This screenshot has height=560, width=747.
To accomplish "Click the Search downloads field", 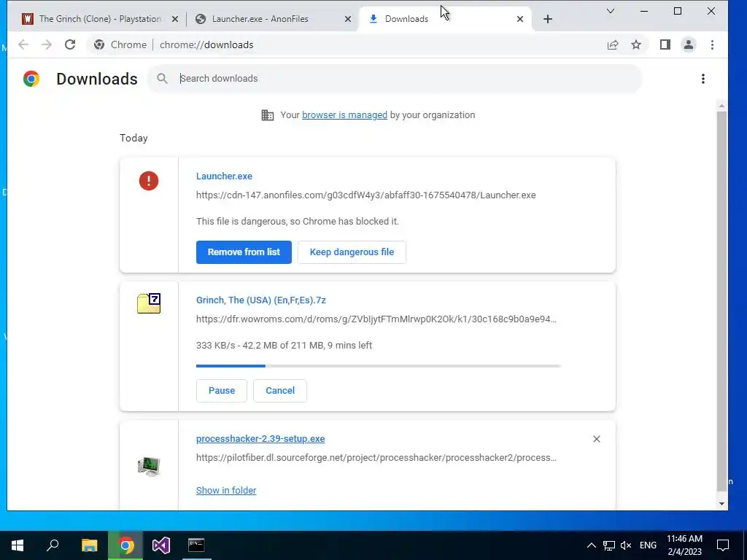I will coord(395,79).
